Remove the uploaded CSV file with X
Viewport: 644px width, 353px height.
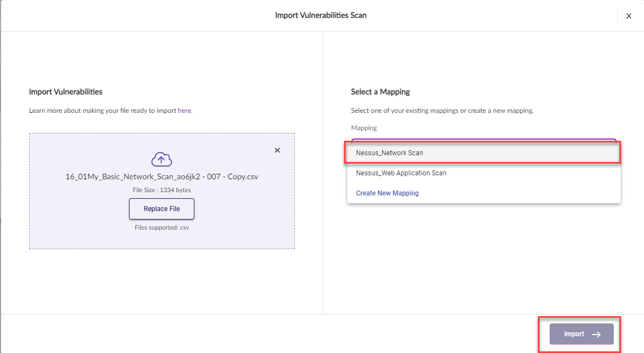pyautogui.click(x=277, y=150)
